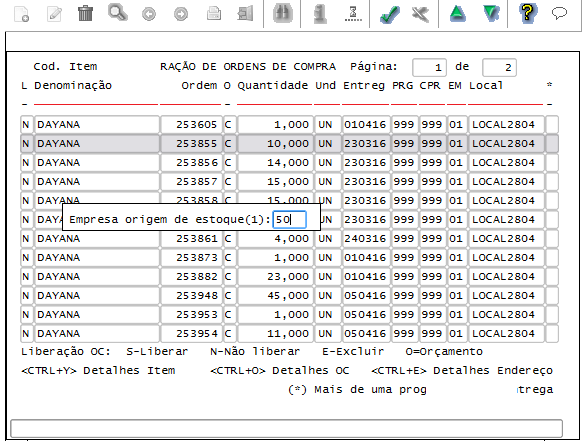Image resolution: width=582 pixels, height=441 pixels.
Task: Click quantity 23,000 cell
Action: [x=275, y=276]
